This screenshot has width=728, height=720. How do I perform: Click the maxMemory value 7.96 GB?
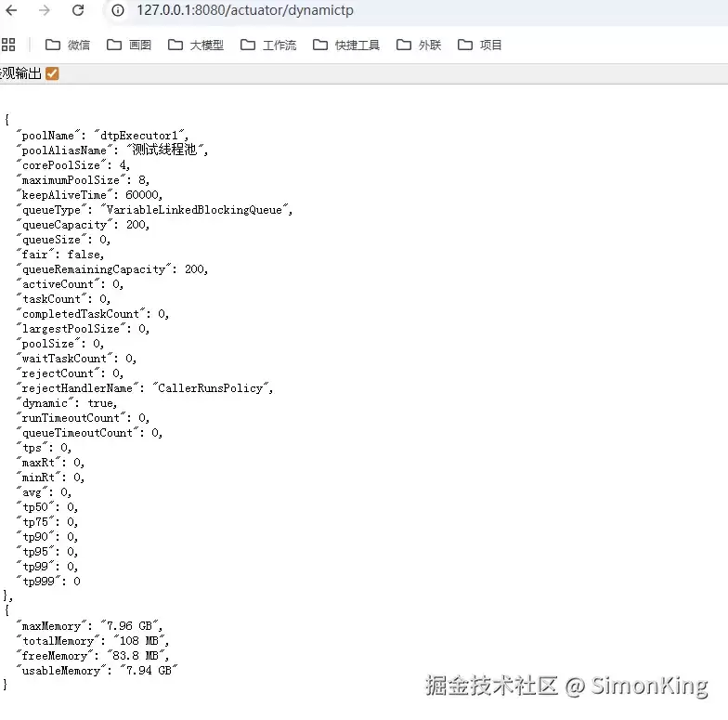pos(130,626)
